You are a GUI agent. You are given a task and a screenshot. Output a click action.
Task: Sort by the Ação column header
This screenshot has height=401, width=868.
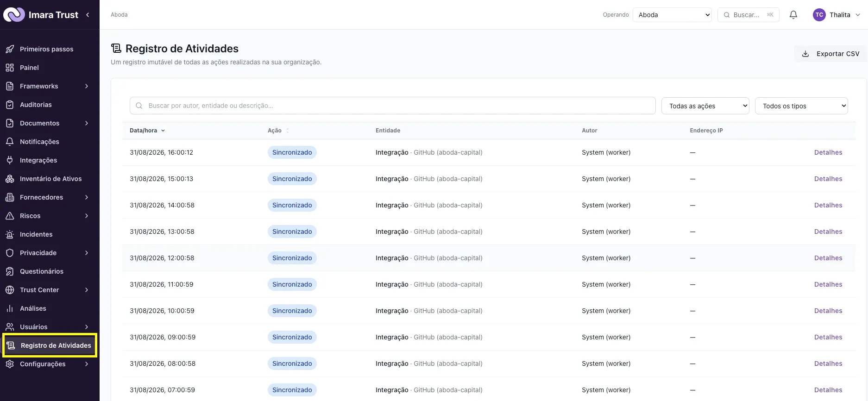point(278,131)
